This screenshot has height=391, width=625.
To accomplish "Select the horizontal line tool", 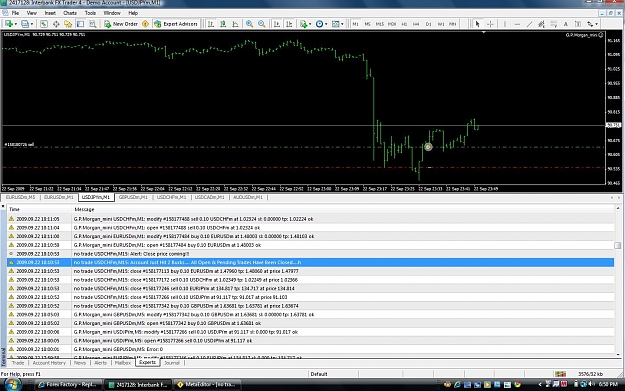I will tap(517, 24).
